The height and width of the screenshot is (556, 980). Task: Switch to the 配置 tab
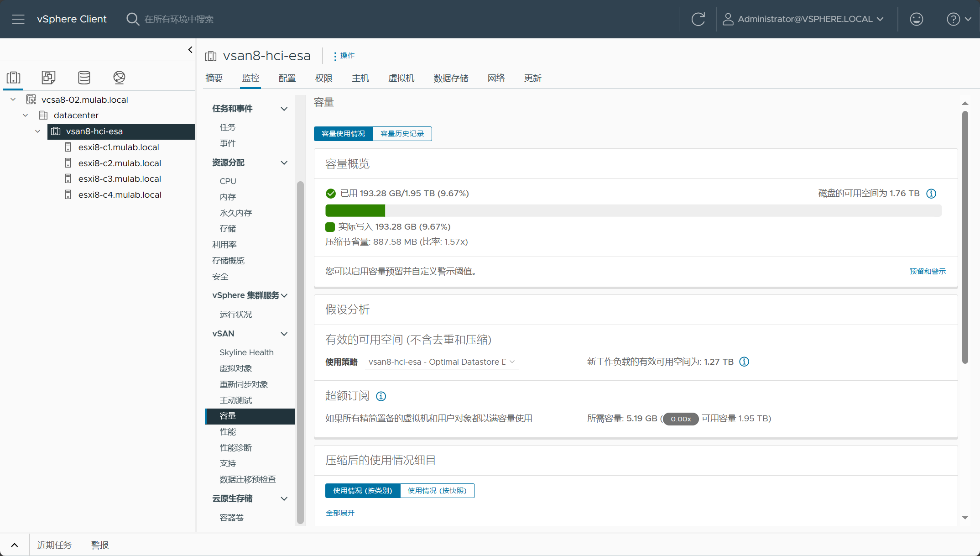point(287,78)
